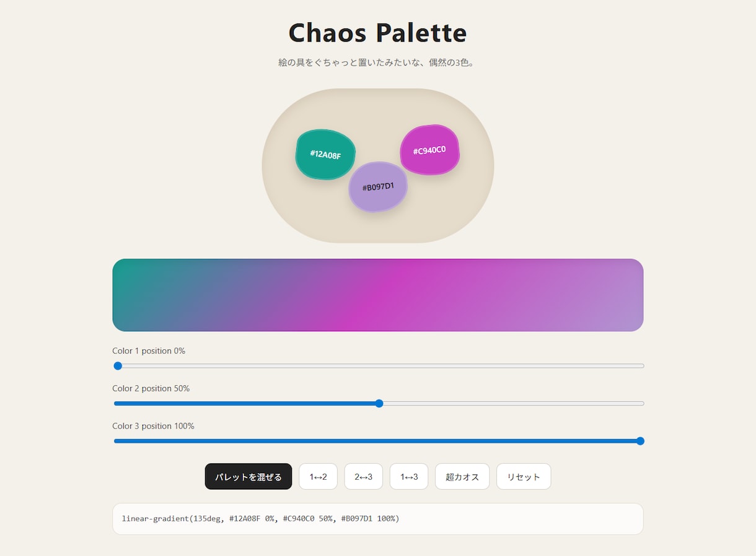Viewport: 756px width, 556px height.
Task: Click the teal #12A08F paint blob
Action: [325, 154]
